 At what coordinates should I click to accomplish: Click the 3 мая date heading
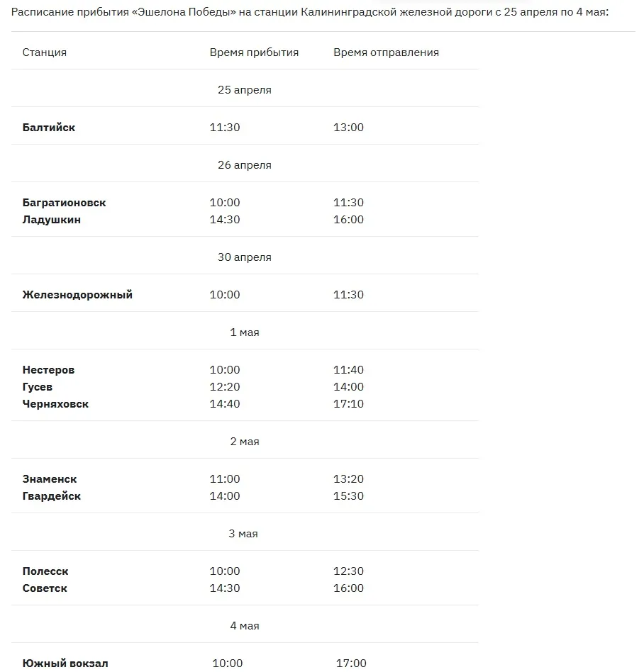243,534
